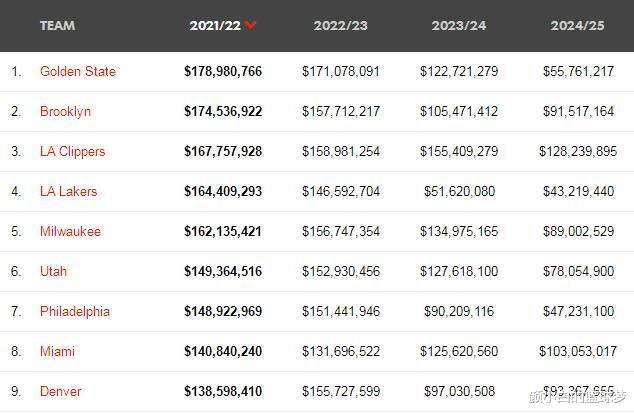Select Golden State's $178,980,766 payroll cell
The image size is (634, 413).
point(223,71)
